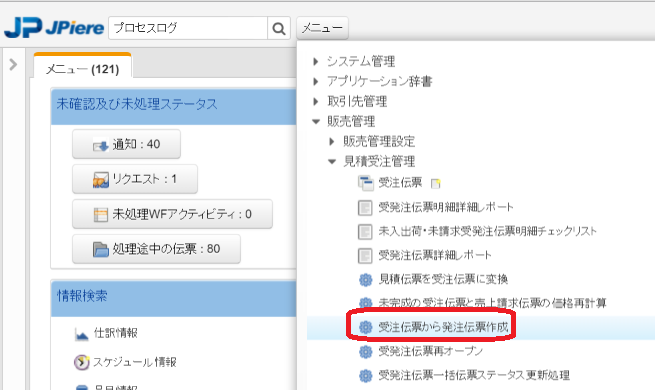Open the 受注伝票 window entry
655x390 pixels.
point(400,182)
